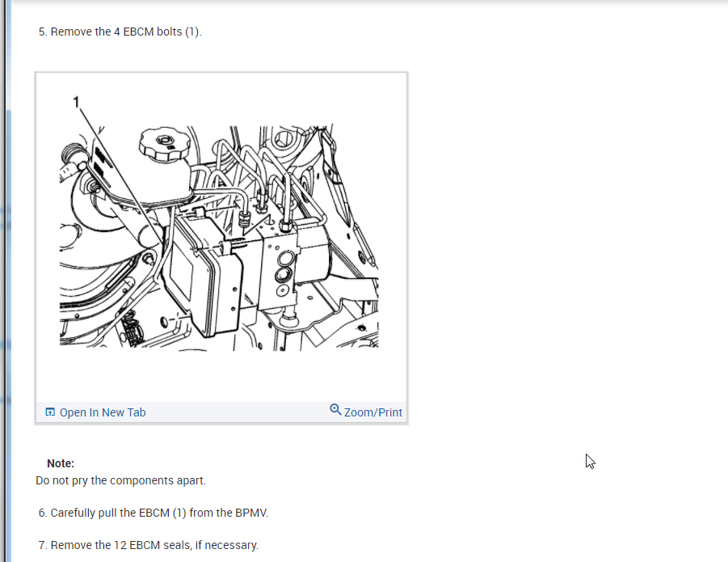Screen dimensions: 728x562
Task: Click step 5 Remove the 4 EBCM bolts
Action: (x=120, y=32)
